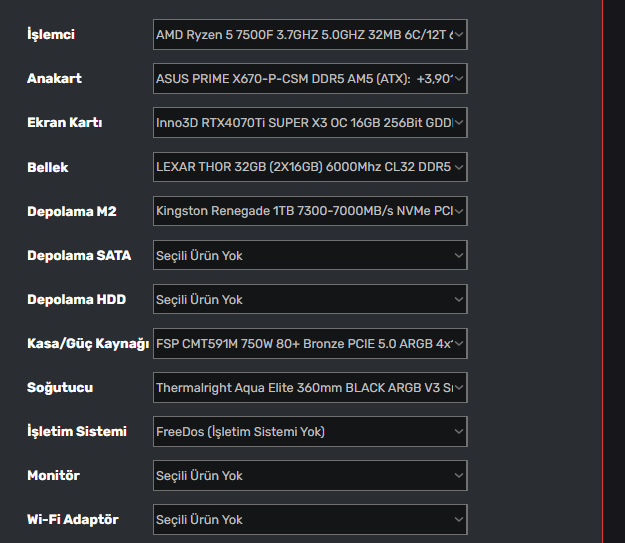The image size is (625, 543).
Task: Open the Soğutucu Thermalright dropdown
Action: (309, 387)
